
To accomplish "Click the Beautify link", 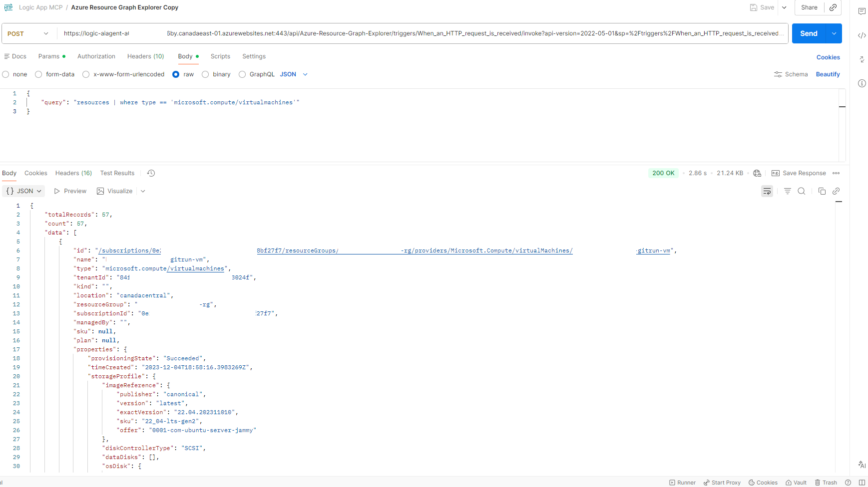I will [x=828, y=74].
